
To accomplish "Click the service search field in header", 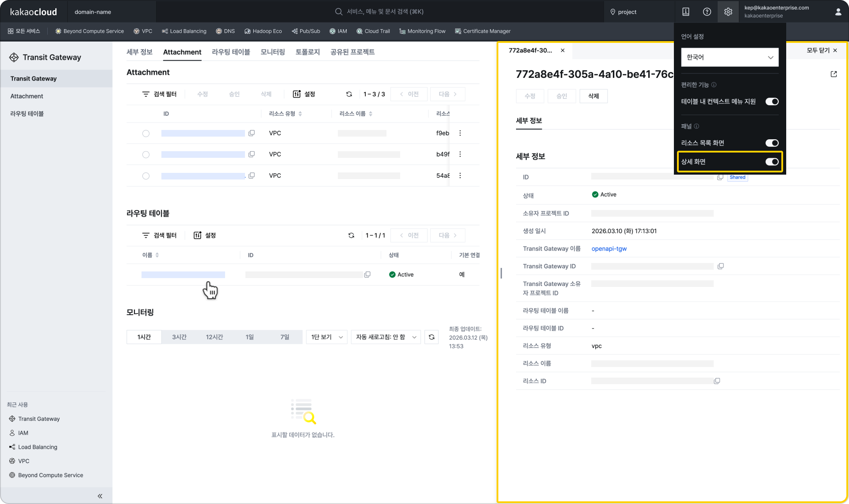I will (385, 11).
